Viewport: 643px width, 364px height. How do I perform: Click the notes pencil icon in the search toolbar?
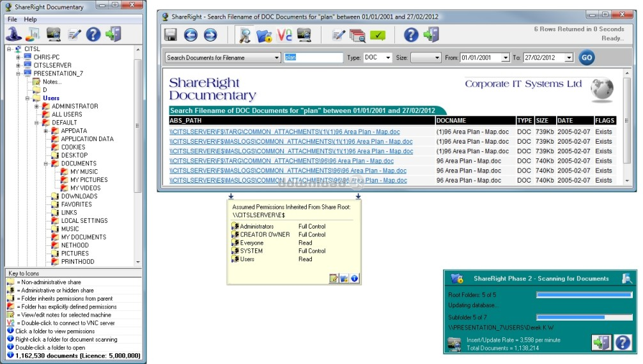338,35
